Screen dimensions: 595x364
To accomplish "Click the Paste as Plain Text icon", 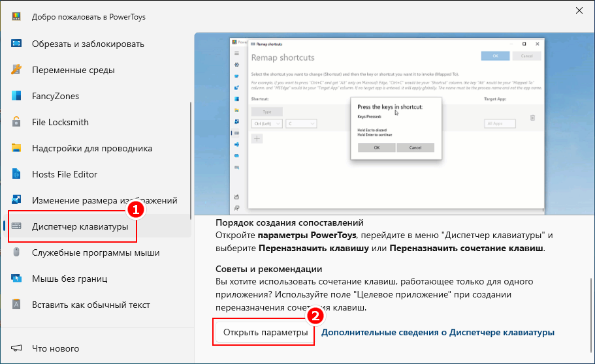I will pos(16,305).
